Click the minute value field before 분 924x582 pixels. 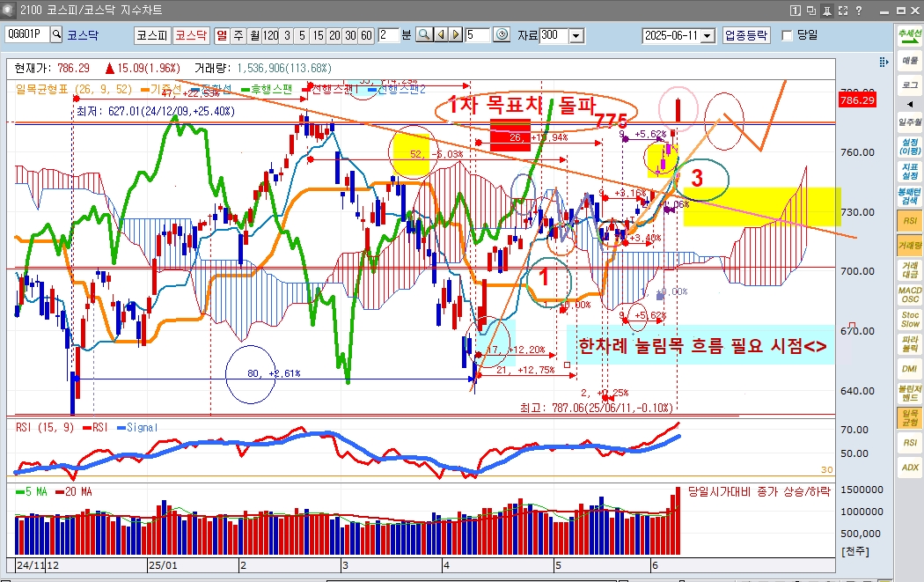pyautogui.click(x=388, y=35)
